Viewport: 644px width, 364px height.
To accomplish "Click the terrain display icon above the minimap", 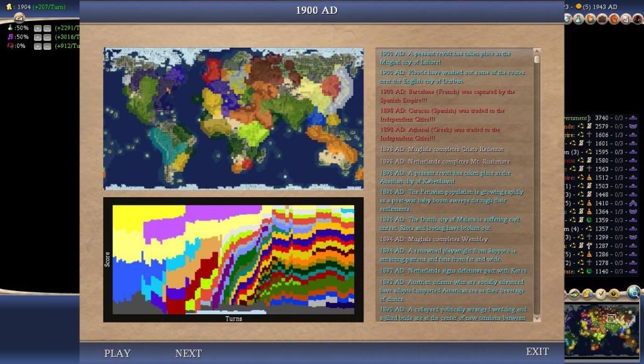I will pos(574,293).
